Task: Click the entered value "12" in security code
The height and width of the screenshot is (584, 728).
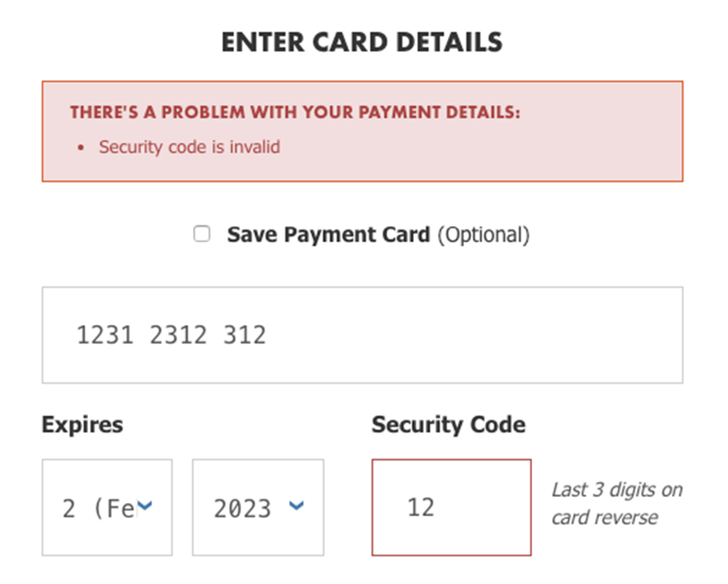Action: click(x=420, y=507)
